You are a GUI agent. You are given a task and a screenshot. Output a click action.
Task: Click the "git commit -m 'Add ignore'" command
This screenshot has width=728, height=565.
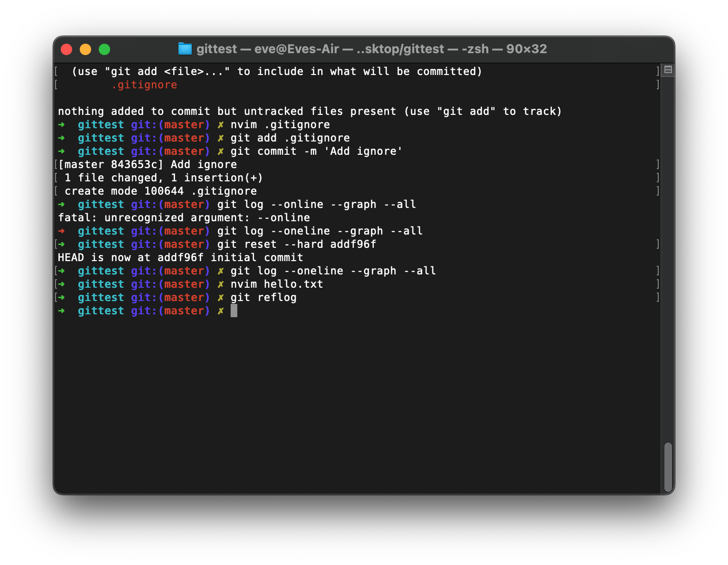click(317, 151)
